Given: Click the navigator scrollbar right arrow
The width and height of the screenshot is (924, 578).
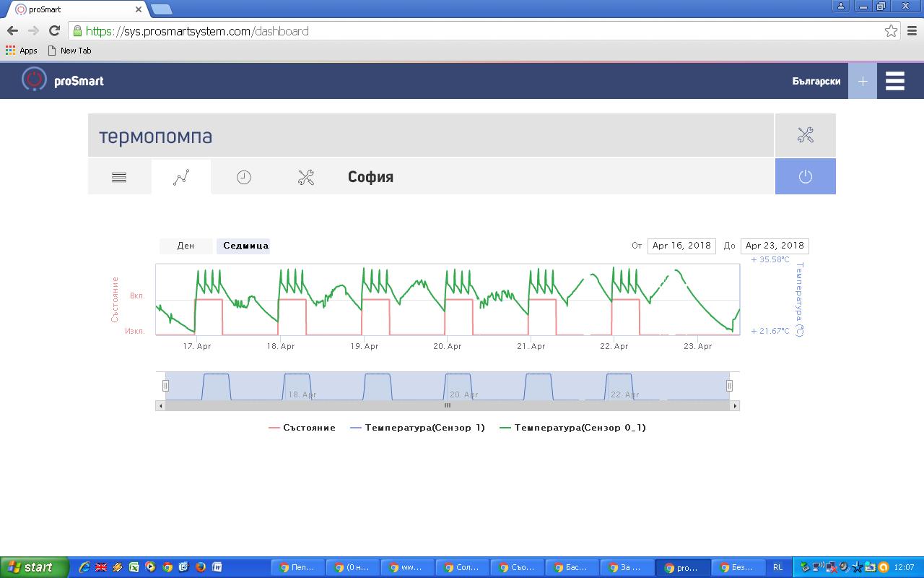Looking at the screenshot, I should 735,406.
